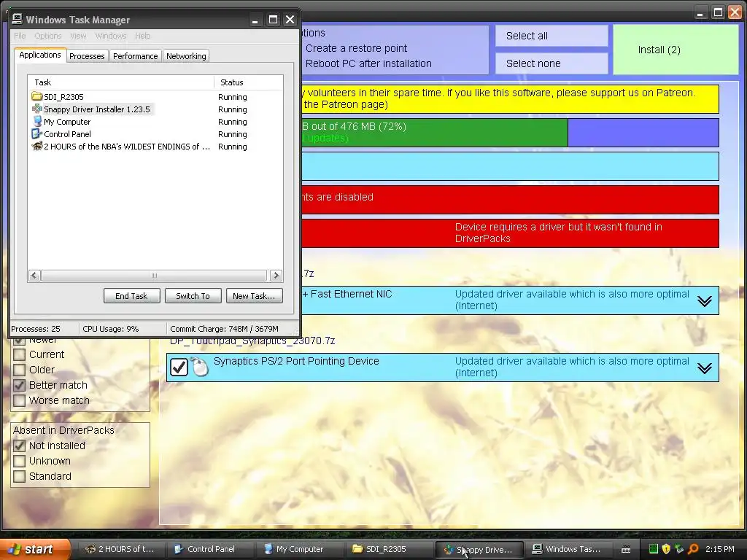Uncheck the Not installed checkbox
This screenshot has height=560, width=747.
20,446
